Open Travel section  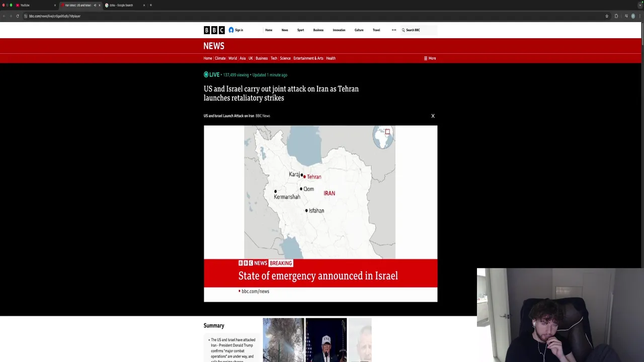[376, 30]
